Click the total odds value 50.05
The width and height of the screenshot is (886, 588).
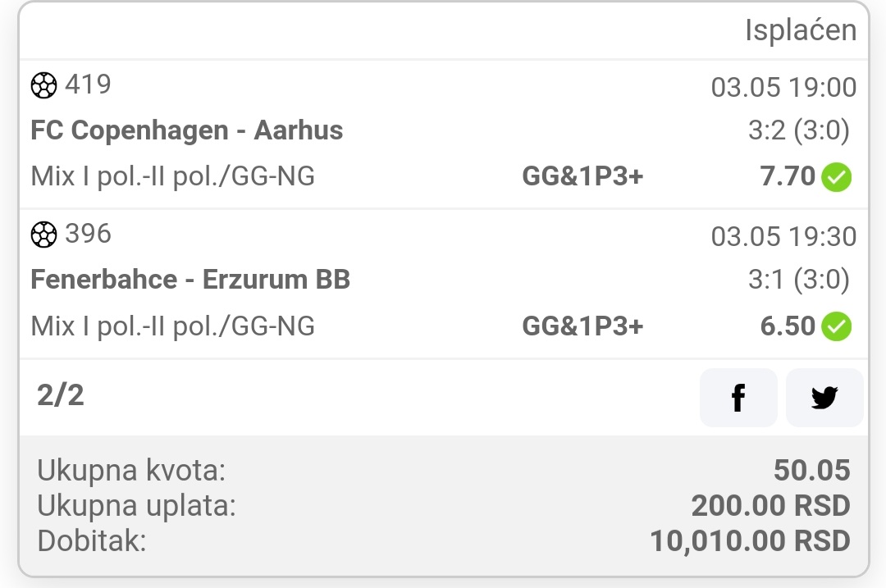[811, 471]
